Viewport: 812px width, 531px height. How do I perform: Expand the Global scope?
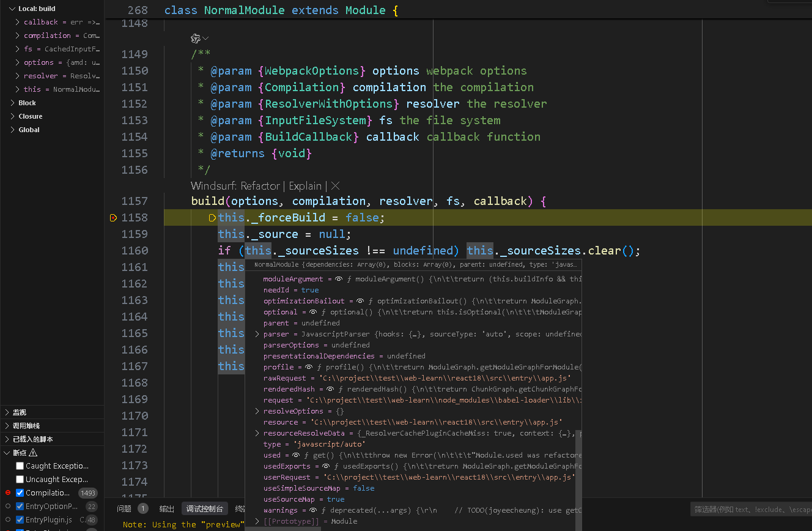click(x=12, y=130)
